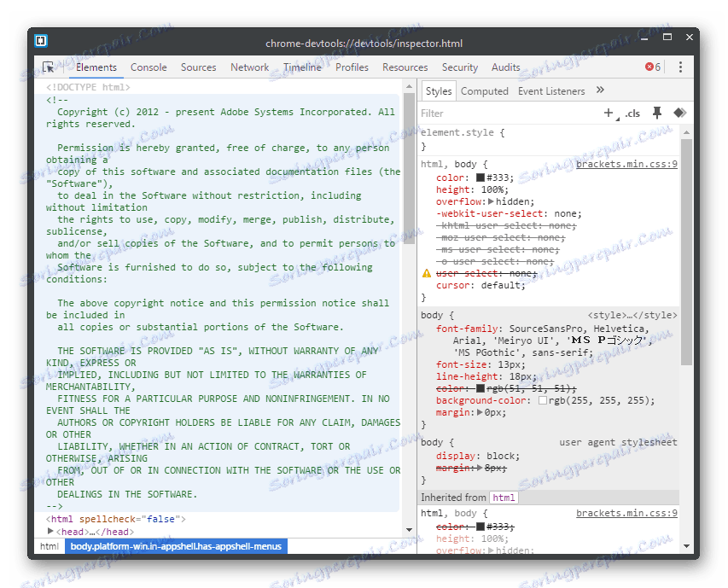Click the Styles pane scroll-up arrow

[686, 133]
